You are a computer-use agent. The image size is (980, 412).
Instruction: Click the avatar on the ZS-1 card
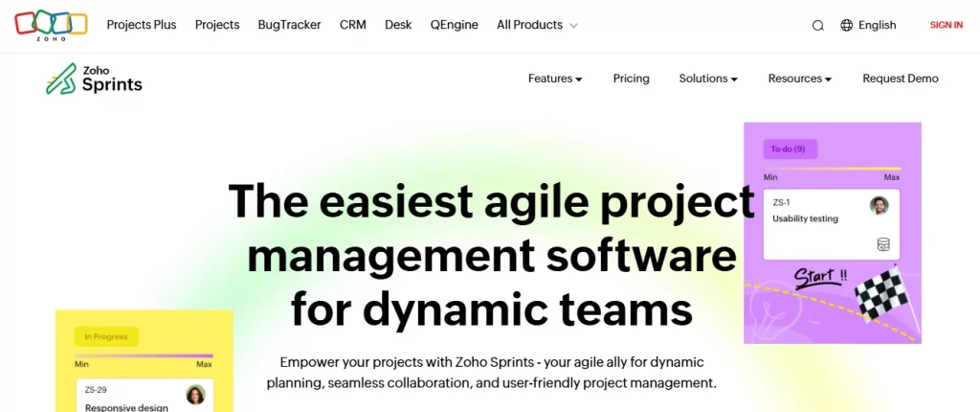point(879,205)
